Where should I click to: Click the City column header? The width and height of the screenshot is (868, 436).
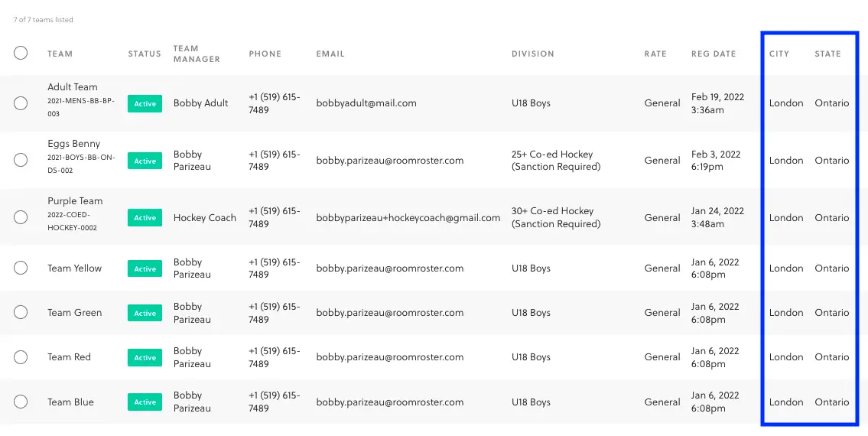pos(779,54)
